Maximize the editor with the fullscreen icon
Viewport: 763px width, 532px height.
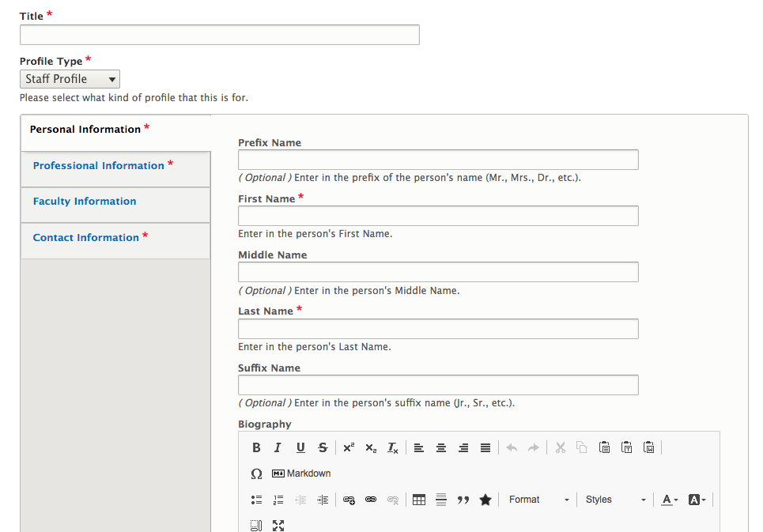pos(278,525)
